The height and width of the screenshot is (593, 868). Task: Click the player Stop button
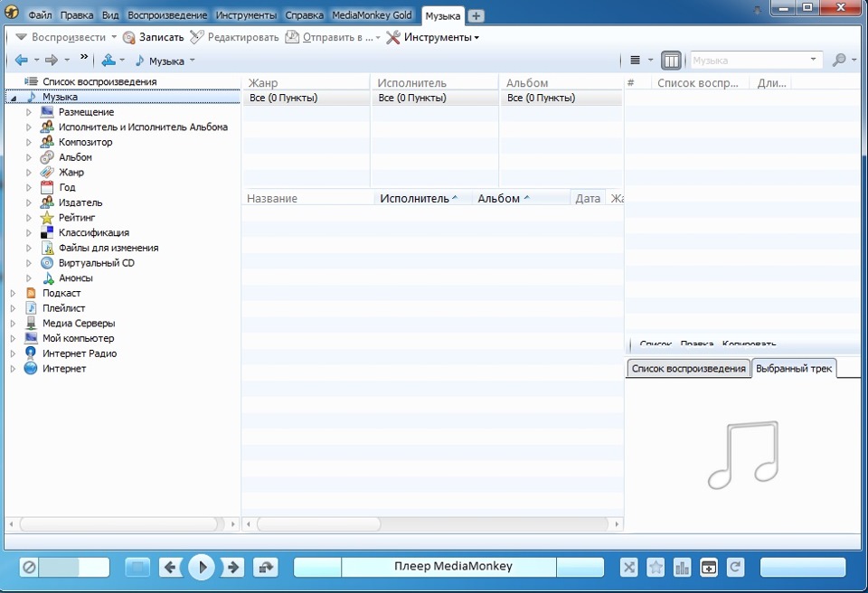(137, 567)
